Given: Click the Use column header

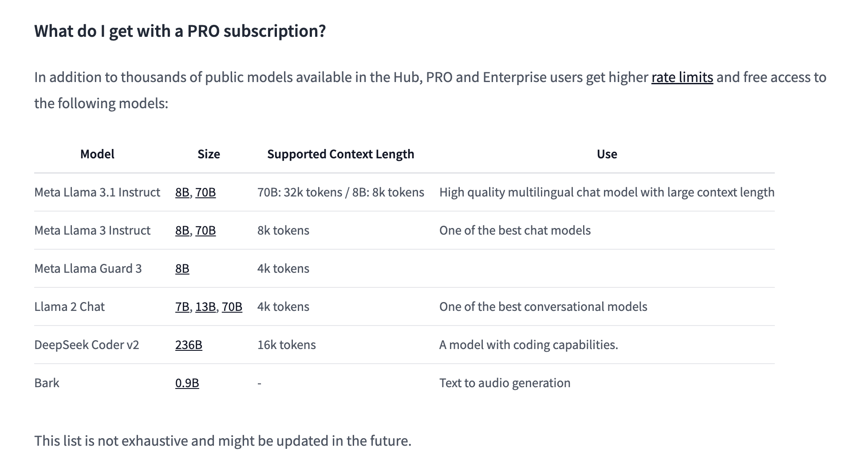Looking at the screenshot, I should pyautogui.click(x=607, y=154).
